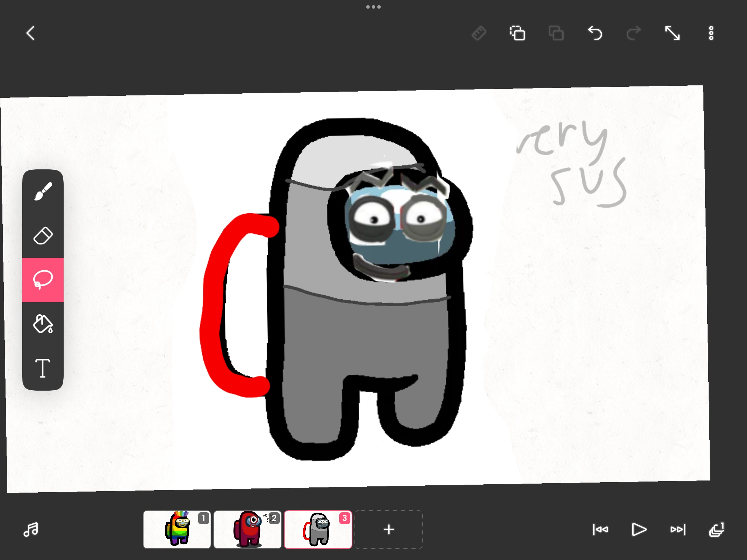
Task: Open the music and audio panel
Action: point(30,530)
